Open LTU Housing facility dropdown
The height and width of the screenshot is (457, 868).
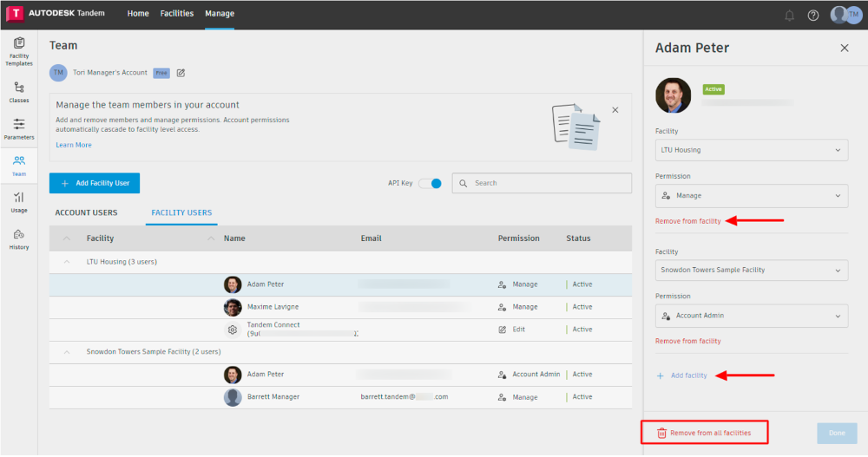tap(751, 150)
